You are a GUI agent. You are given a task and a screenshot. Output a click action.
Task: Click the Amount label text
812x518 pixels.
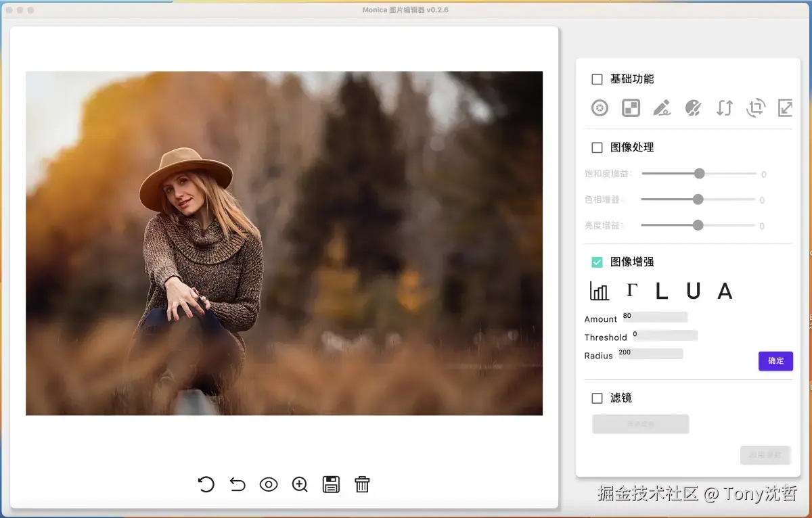click(601, 319)
